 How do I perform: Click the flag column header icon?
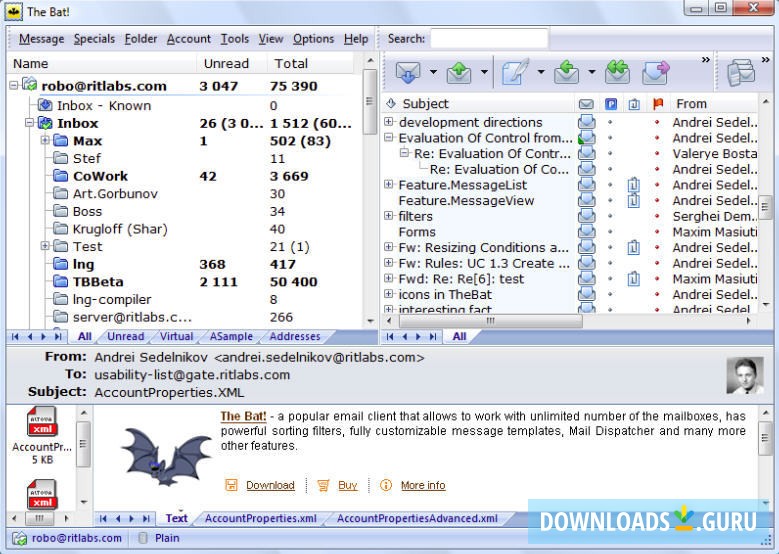657,103
